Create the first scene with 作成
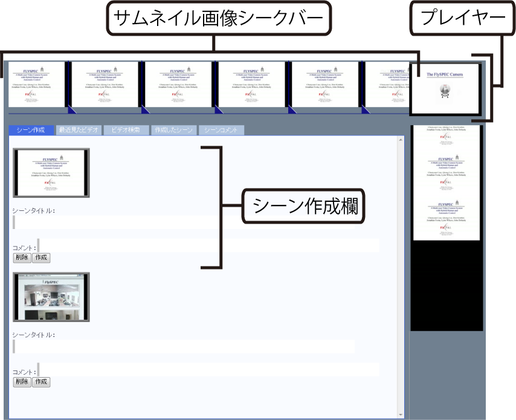This screenshot has width=516, height=420. [x=41, y=257]
